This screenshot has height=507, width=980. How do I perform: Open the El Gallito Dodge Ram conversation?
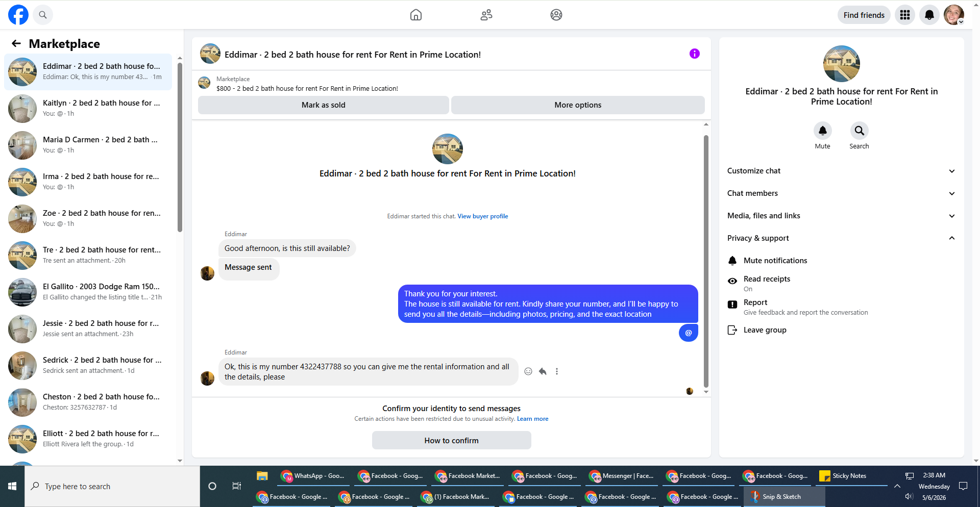[x=88, y=292]
